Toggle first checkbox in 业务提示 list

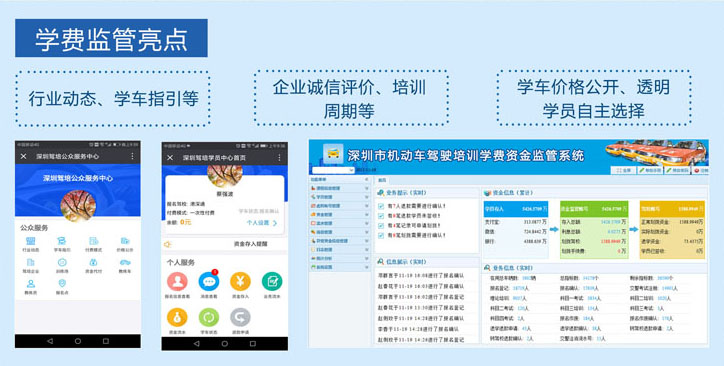pos(381,206)
